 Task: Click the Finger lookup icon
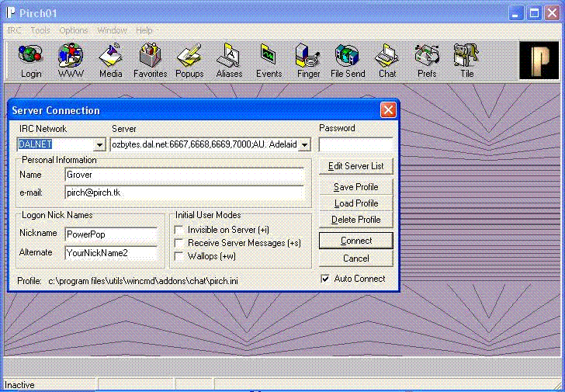point(307,61)
